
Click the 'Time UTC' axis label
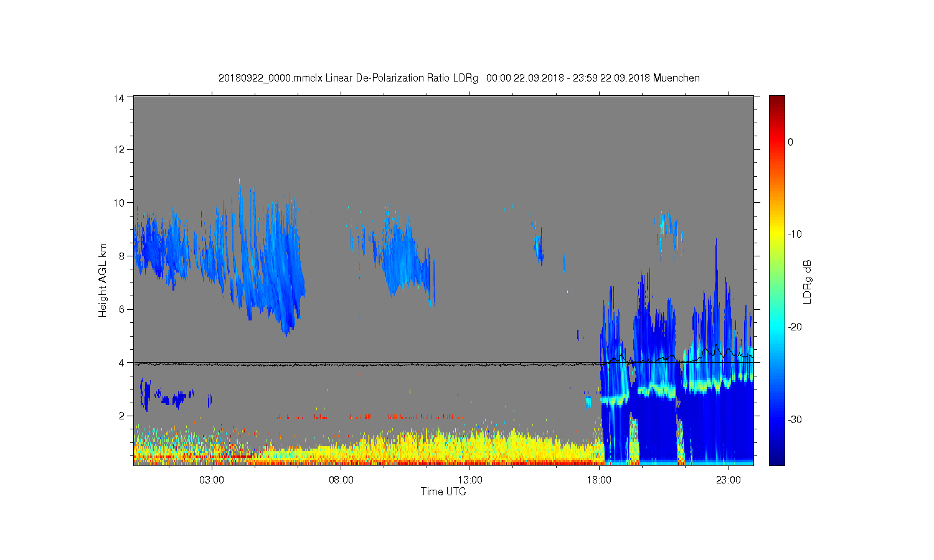[443, 492]
